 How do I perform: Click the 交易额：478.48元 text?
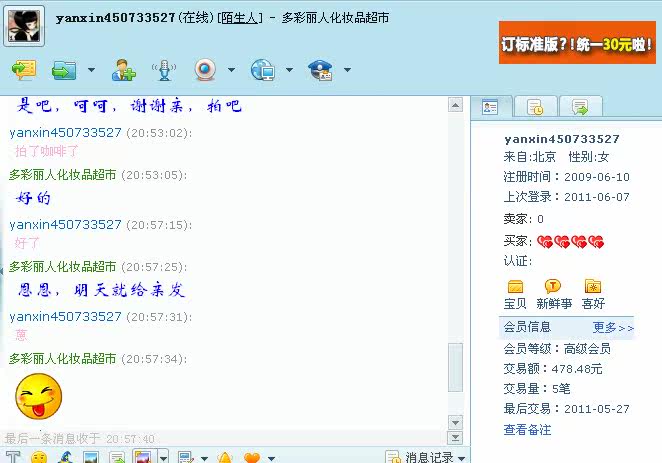tap(553, 368)
